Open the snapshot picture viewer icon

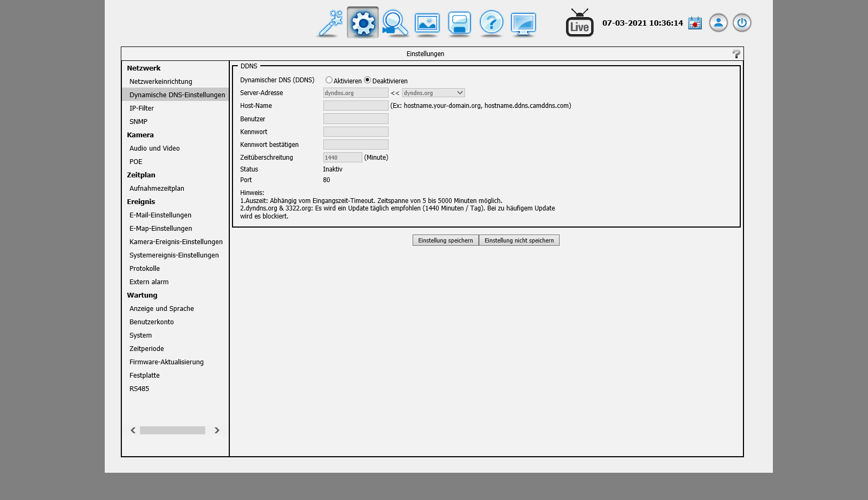pos(427,23)
